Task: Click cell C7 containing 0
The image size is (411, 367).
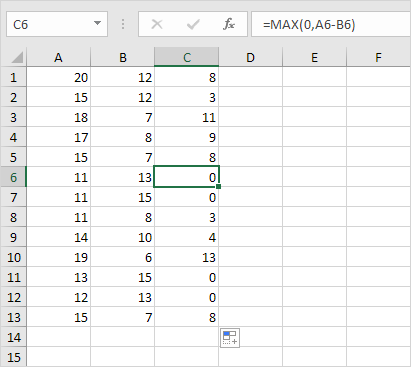Action: tap(186, 197)
